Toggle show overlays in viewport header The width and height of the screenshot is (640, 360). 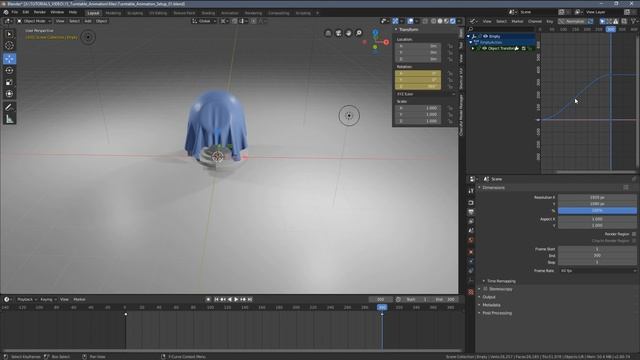coord(411,21)
